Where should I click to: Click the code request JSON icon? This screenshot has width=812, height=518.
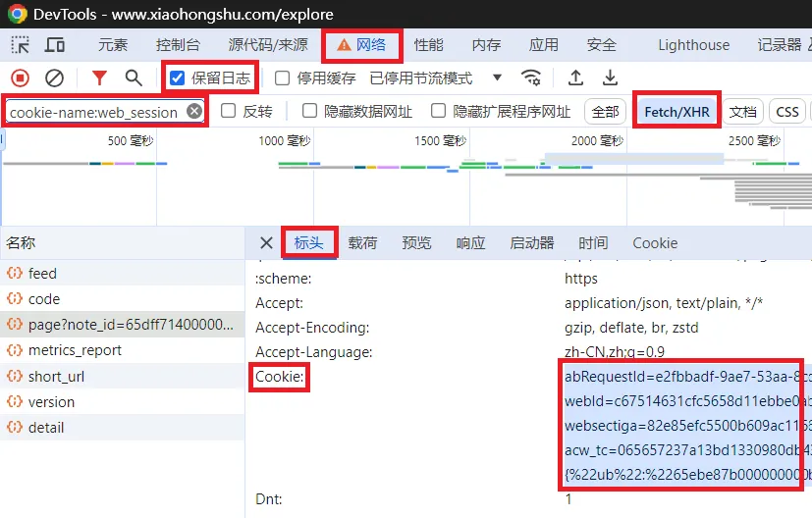pos(15,298)
